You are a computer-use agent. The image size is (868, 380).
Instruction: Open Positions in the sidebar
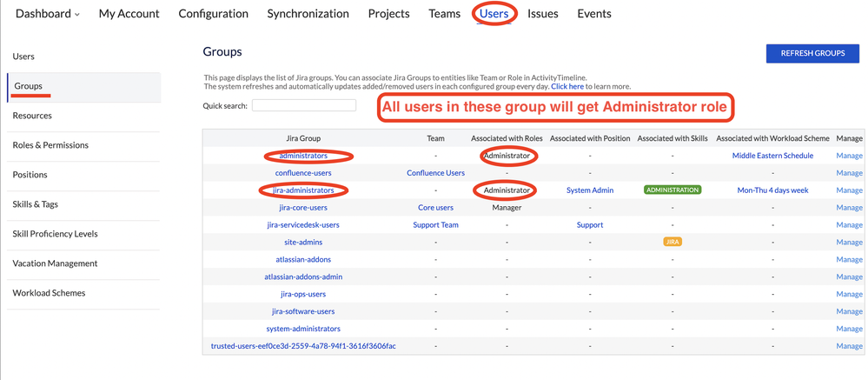click(30, 175)
